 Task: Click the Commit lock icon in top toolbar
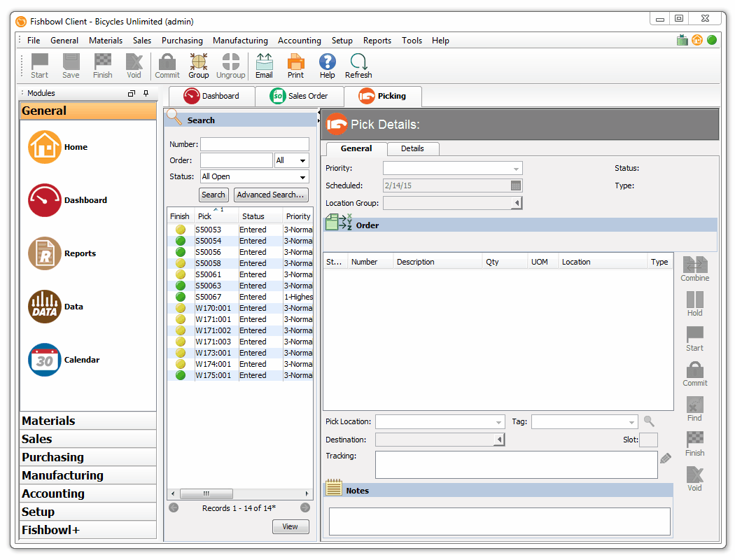tap(167, 66)
